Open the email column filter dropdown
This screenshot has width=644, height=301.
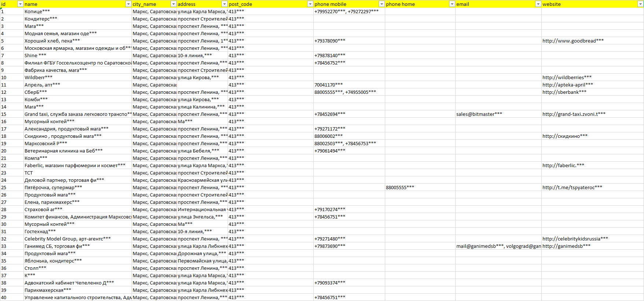tap(538, 4)
